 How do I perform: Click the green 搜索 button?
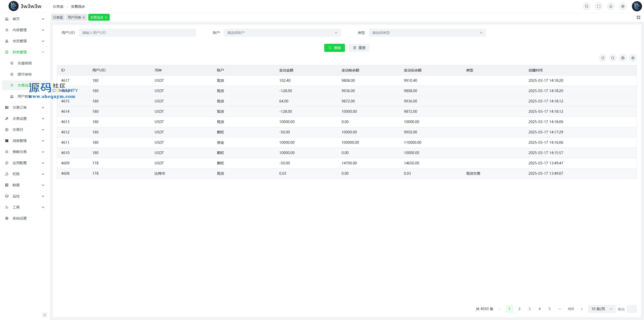coord(334,48)
